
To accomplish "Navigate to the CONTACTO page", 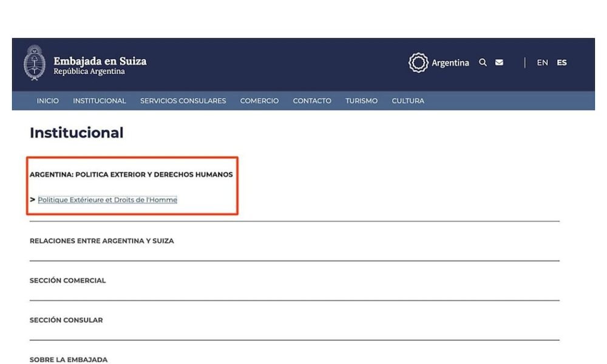I will (x=312, y=101).
